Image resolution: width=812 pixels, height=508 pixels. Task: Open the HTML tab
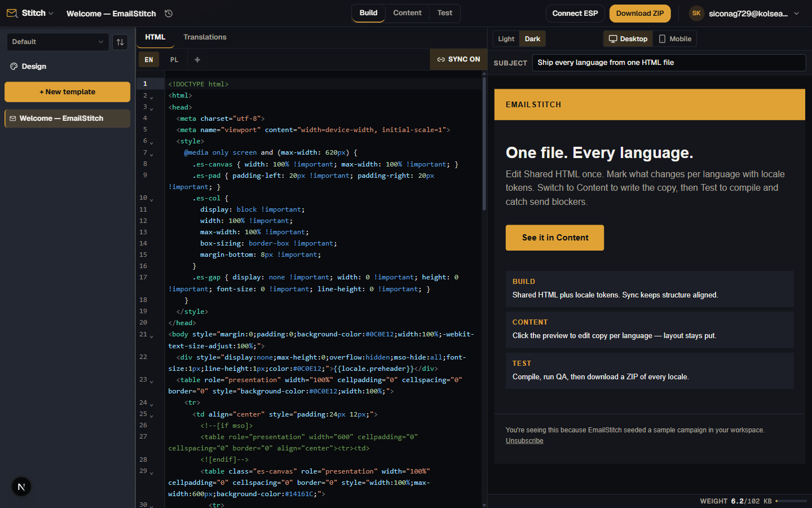[155, 37]
